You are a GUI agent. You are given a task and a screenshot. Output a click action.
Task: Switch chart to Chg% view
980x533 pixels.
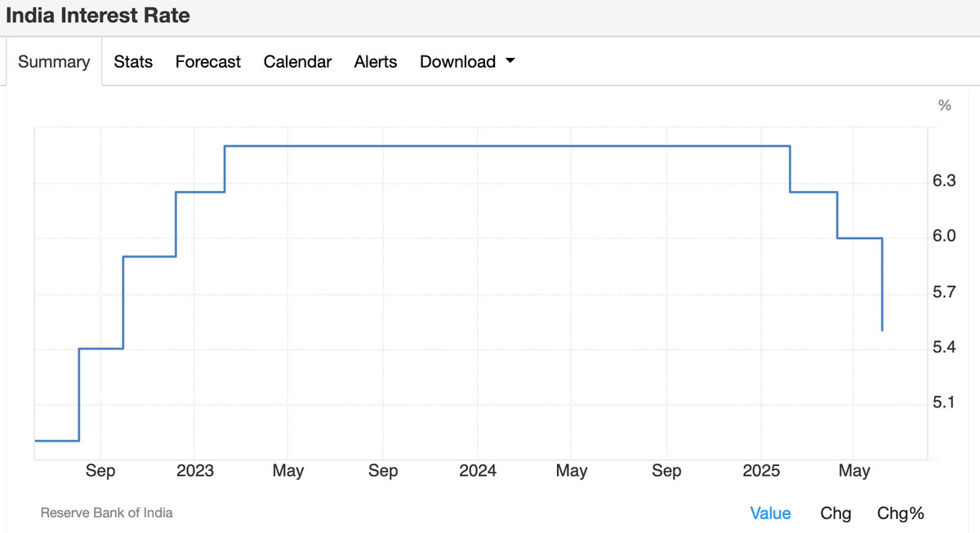(x=900, y=513)
